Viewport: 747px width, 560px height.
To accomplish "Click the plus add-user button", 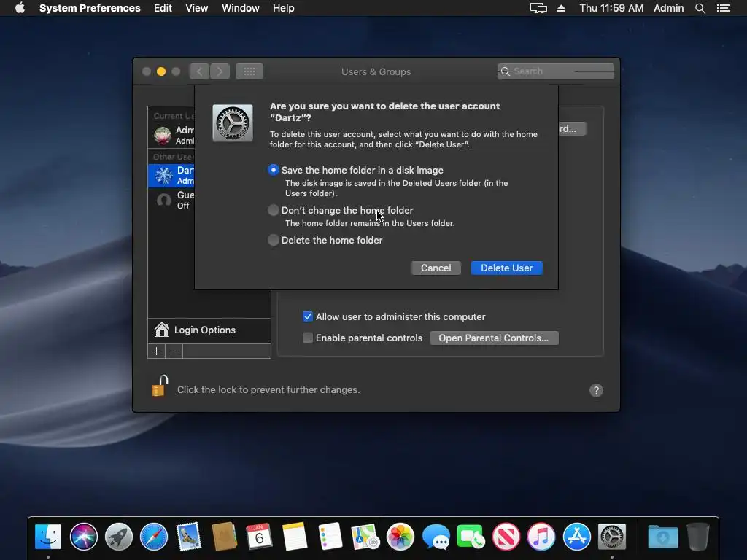I will pos(156,351).
